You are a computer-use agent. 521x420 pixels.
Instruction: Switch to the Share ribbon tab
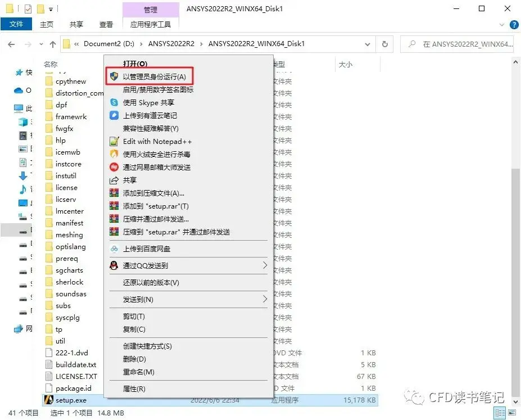[x=76, y=24]
